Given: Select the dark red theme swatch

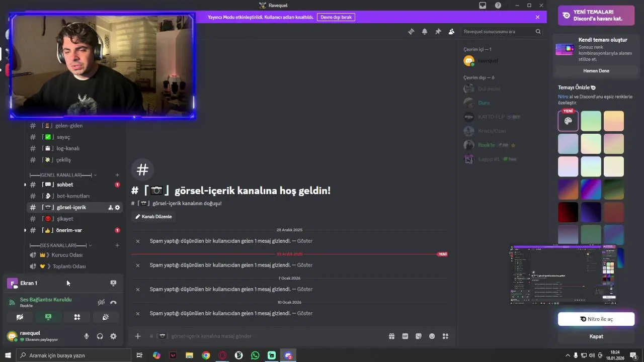Looking at the screenshot, I should [568, 212].
